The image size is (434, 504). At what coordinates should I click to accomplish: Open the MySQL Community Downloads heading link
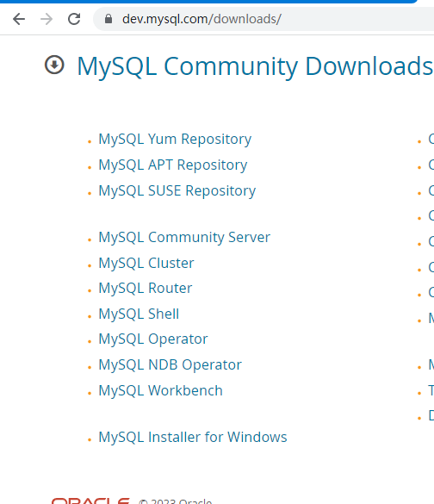(255, 66)
